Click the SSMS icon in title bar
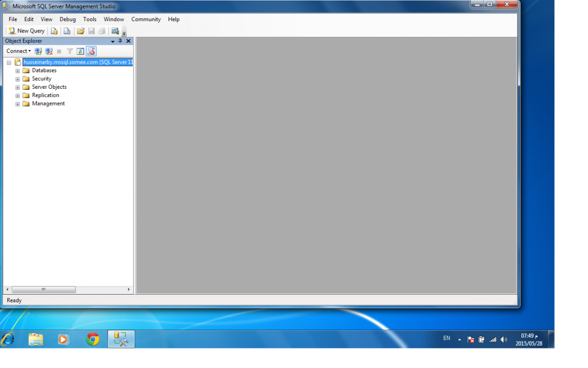 tap(6, 6)
